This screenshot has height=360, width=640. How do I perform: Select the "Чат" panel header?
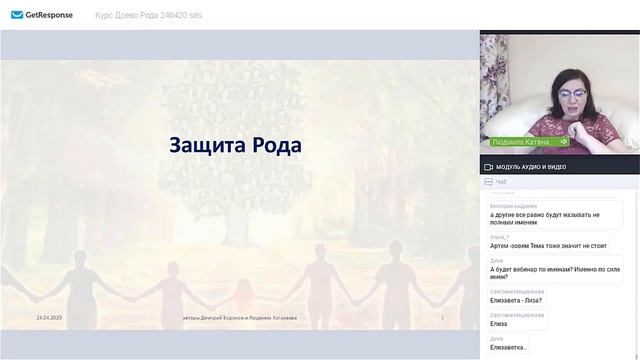560,182
